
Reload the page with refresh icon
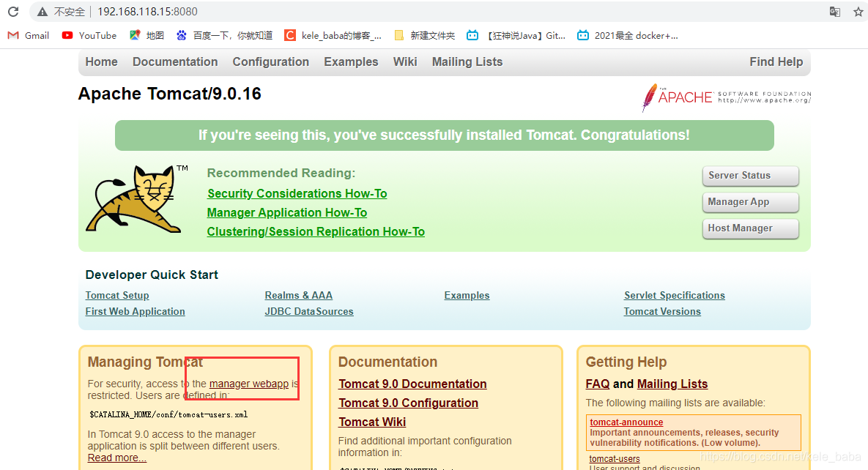click(x=13, y=12)
